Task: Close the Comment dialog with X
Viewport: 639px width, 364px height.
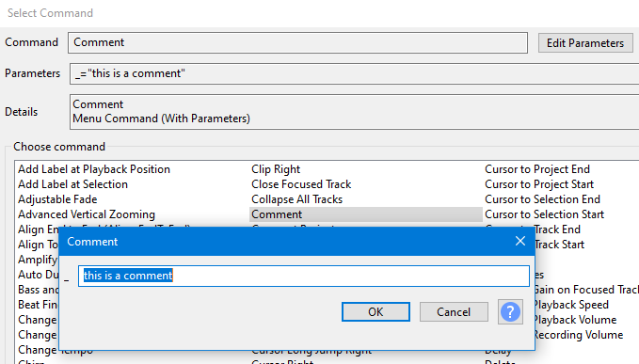Action: tap(520, 241)
